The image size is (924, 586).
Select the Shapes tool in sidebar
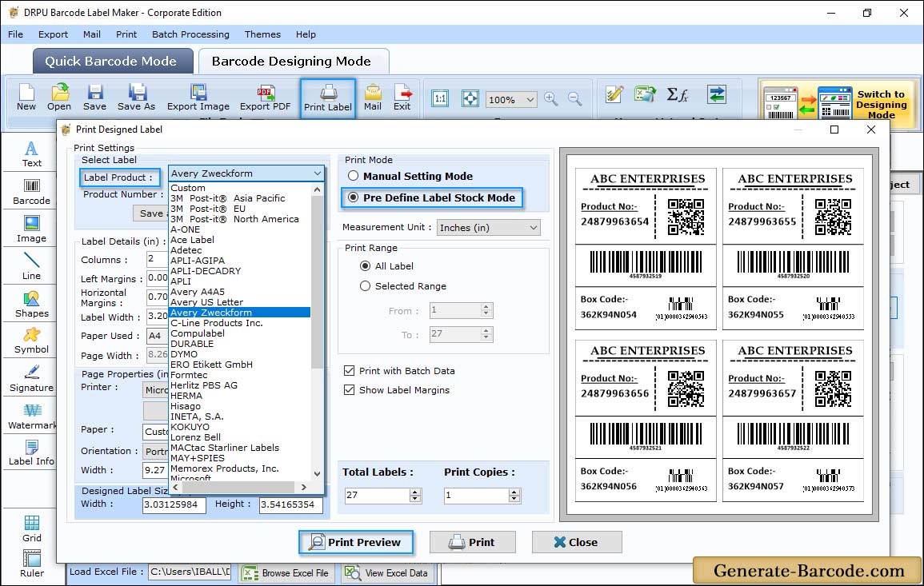(31, 305)
